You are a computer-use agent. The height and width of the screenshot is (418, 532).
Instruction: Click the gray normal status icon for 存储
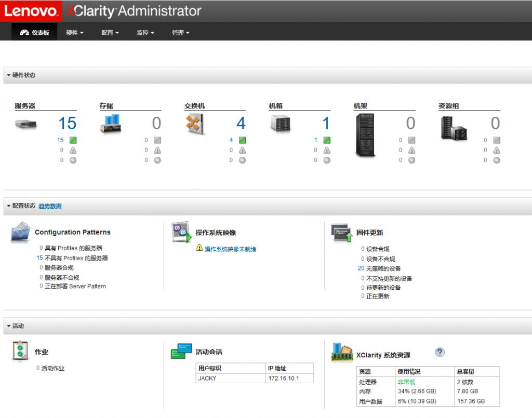point(157,140)
